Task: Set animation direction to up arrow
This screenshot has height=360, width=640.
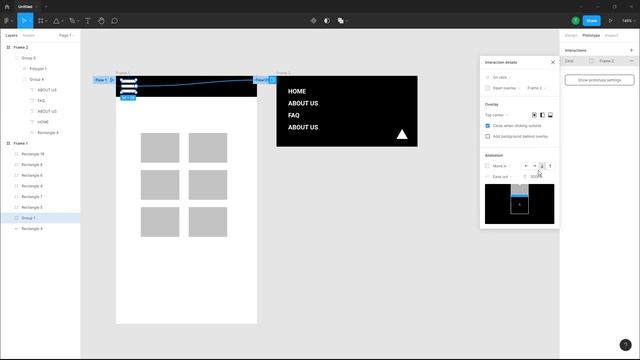Action: pyautogui.click(x=550, y=166)
